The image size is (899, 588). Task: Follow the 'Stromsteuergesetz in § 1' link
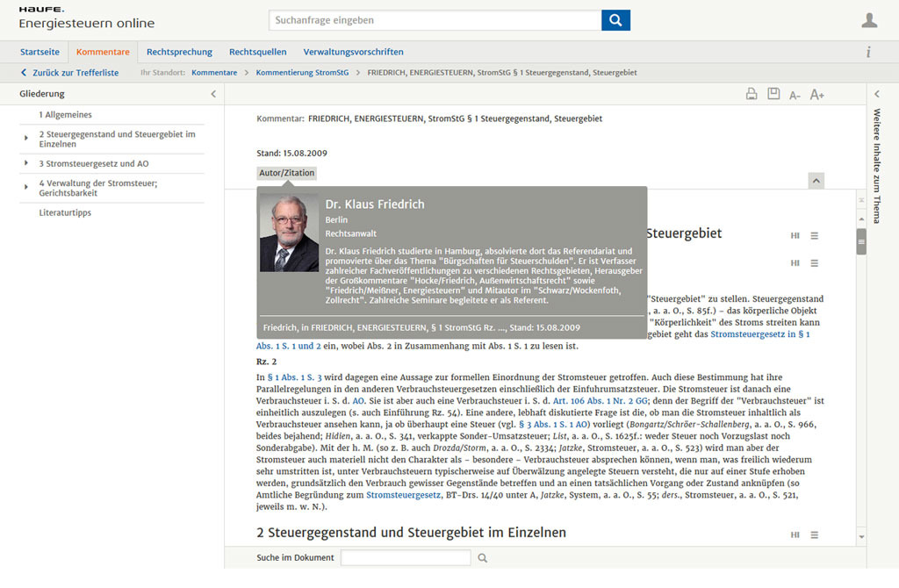click(760, 334)
